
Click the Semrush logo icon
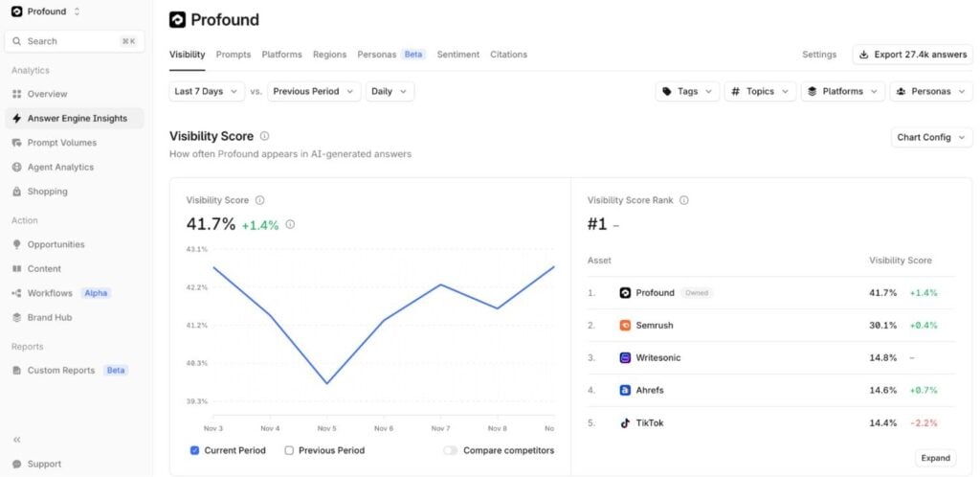click(x=625, y=325)
